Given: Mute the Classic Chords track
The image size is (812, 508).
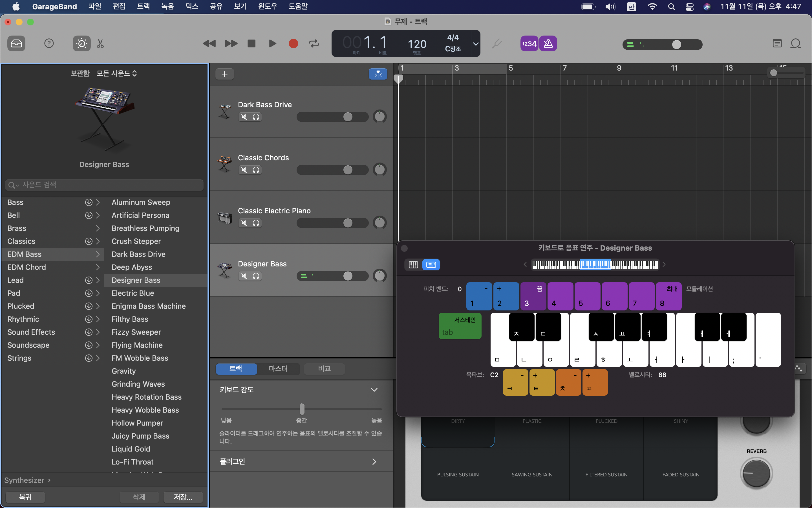Looking at the screenshot, I should (244, 170).
